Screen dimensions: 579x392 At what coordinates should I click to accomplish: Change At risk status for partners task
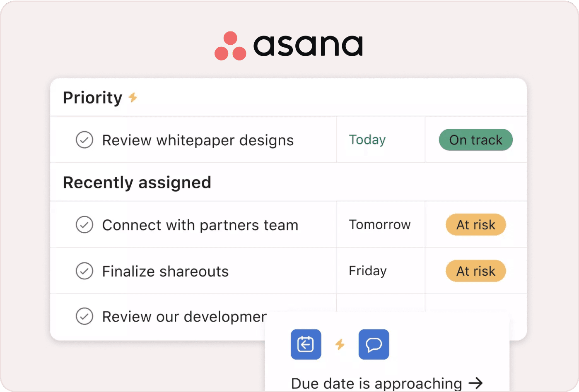(x=476, y=225)
